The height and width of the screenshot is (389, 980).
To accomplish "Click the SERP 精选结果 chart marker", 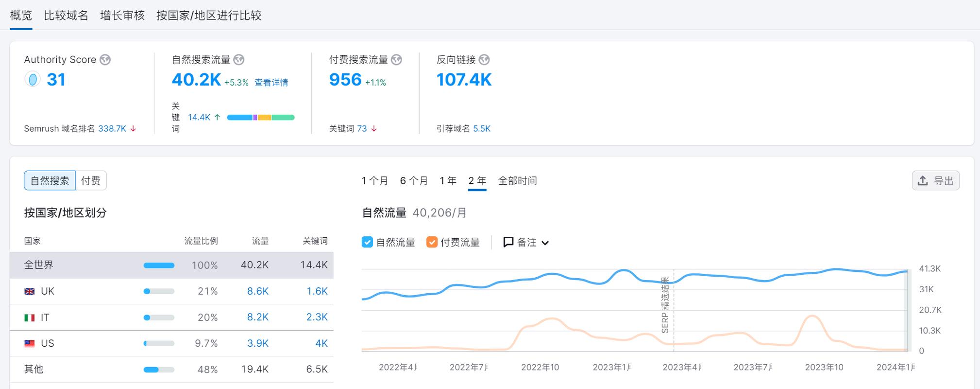I will point(665,305).
